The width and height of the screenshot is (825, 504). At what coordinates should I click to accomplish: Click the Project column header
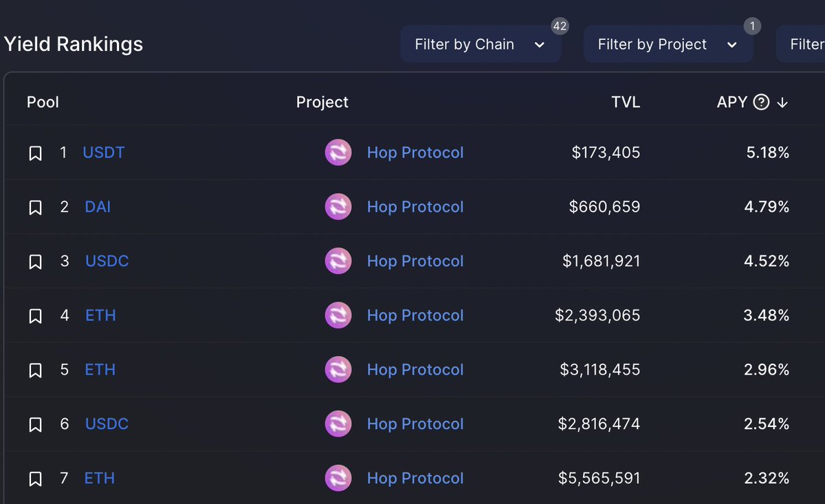(322, 102)
